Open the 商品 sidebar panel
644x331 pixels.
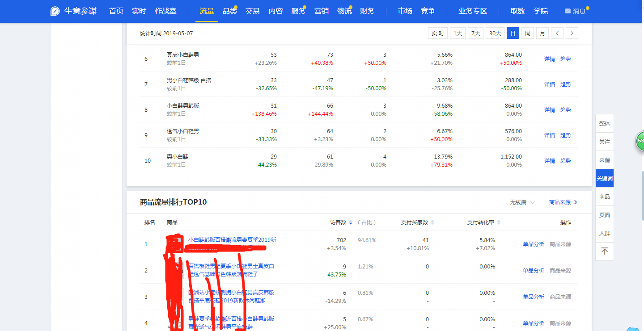[604, 196]
